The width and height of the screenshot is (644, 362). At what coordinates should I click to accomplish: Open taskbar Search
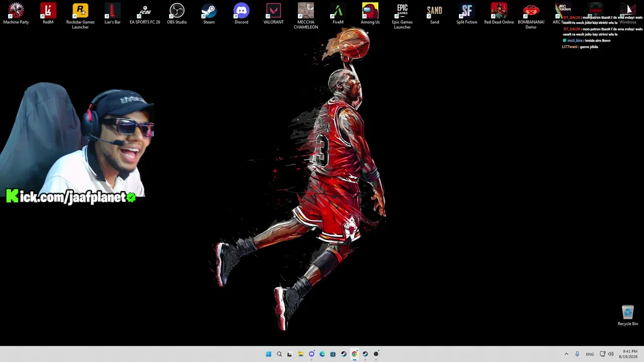(279, 354)
